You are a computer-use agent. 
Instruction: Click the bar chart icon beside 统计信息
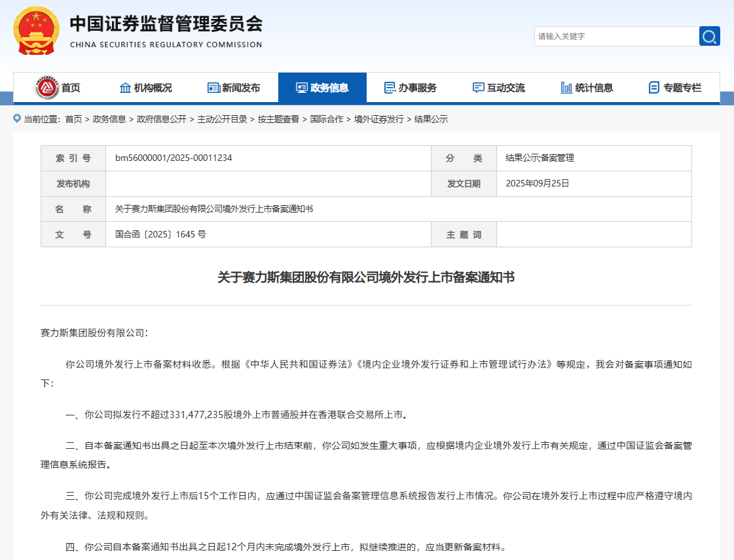tap(566, 88)
